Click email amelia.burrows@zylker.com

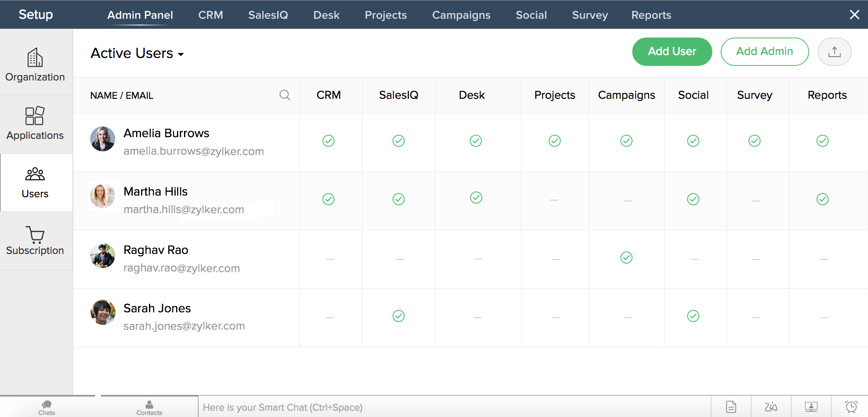(194, 151)
